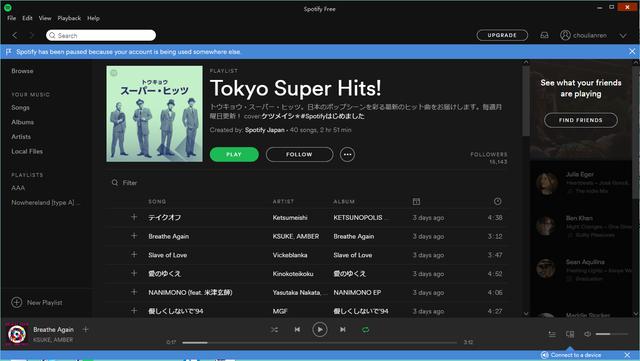Screen dimensions: 640x361
Task: Click the New Playlist plus icon
Action: point(17,303)
